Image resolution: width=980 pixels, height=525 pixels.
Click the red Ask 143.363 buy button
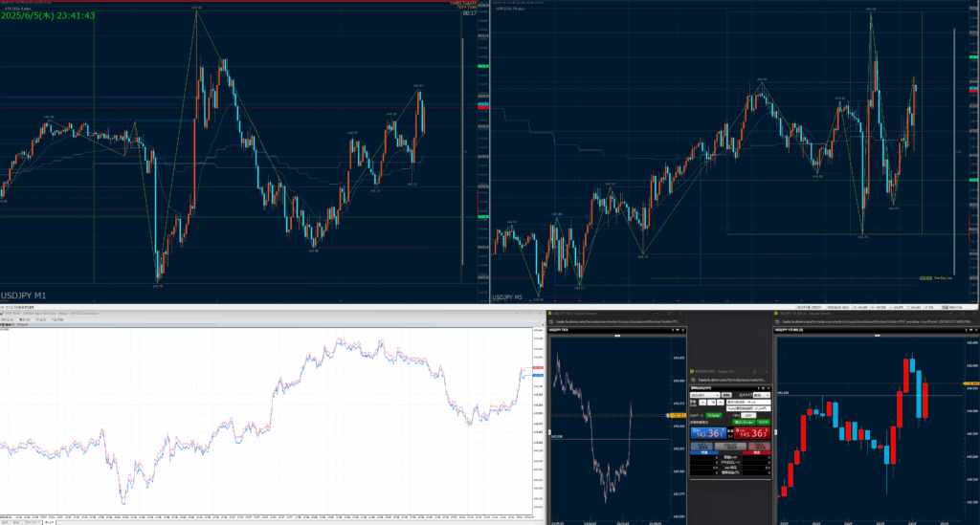(x=752, y=433)
